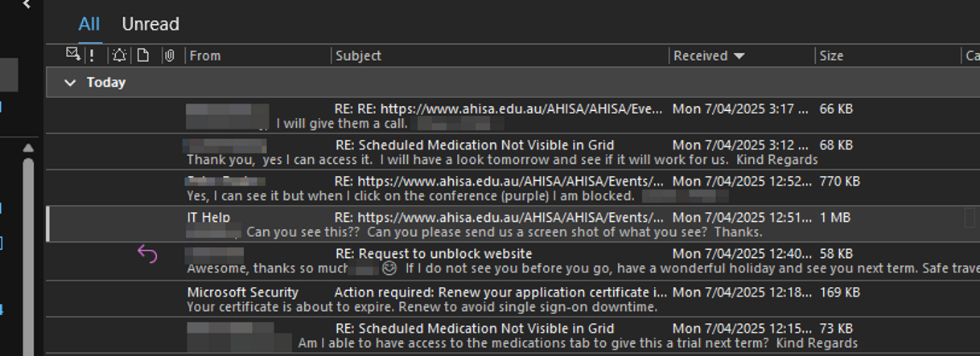Screen dimensions: 980x356
Task: Click the scroll up arrow in folder pane
Action: tap(28, 148)
